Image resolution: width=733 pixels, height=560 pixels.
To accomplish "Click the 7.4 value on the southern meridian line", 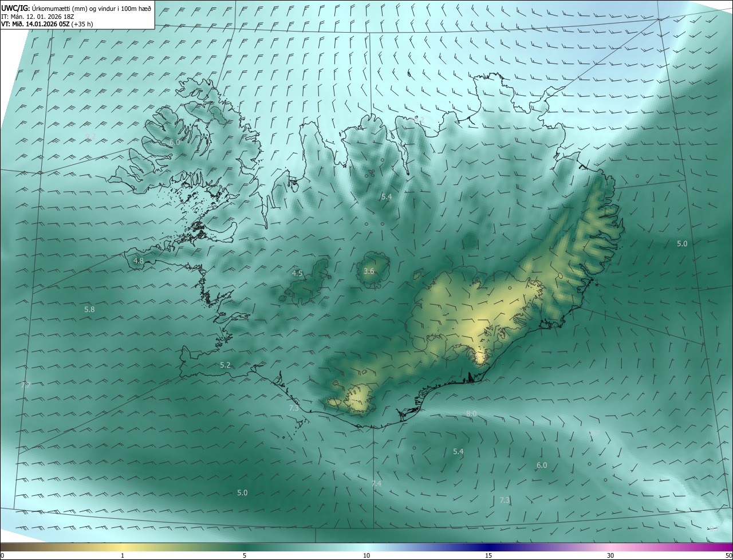I will (376, 483).
